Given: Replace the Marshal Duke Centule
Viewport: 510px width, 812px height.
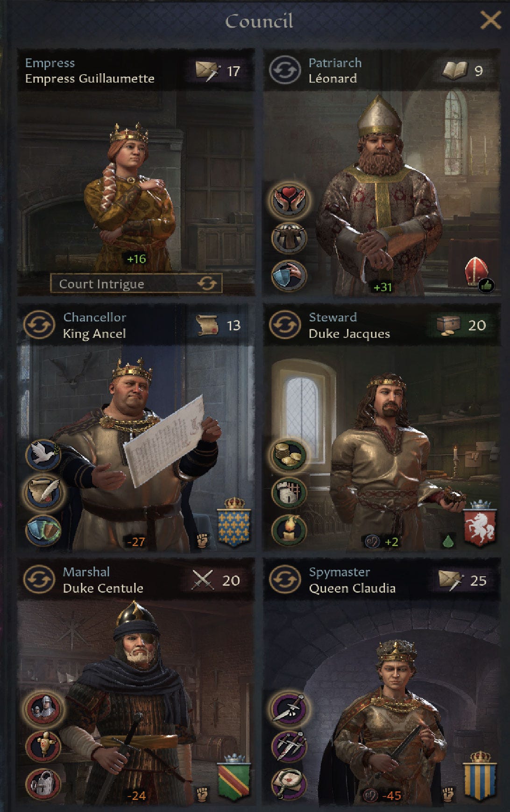Looking at the screenshot, I should [x=39, y=580].
